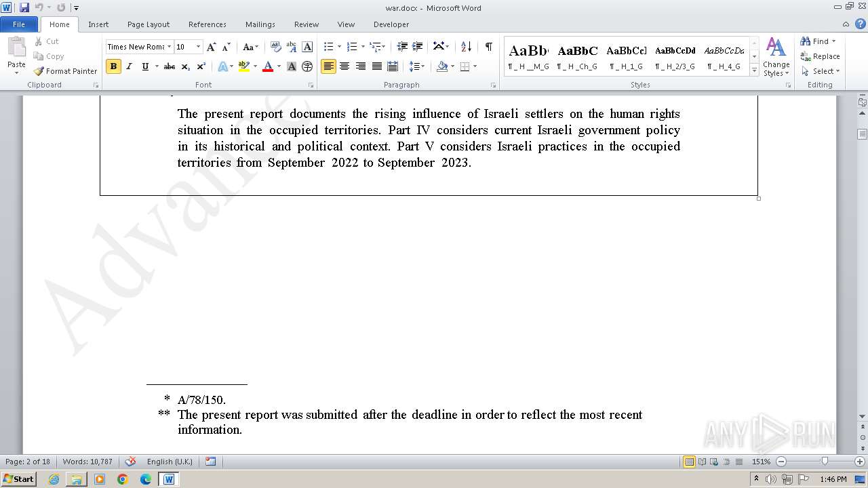Image resolution: width=868 pixels, height=488 pixels.
Task: Click Center text alignment icon
Action: (x=344, y=66)
